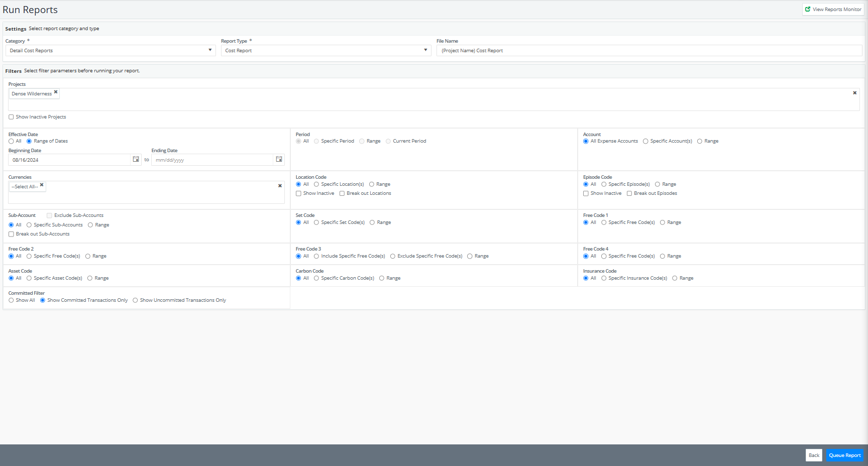Select All under Asset Code
The width and height of the screenshot is (868, 466).
[11, 278]
